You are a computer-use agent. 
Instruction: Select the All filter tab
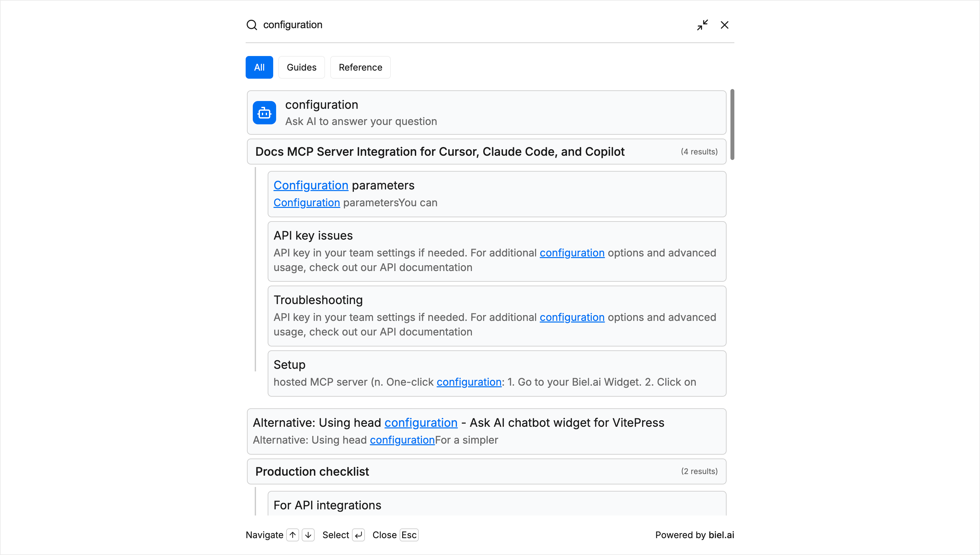click(259, 67)
